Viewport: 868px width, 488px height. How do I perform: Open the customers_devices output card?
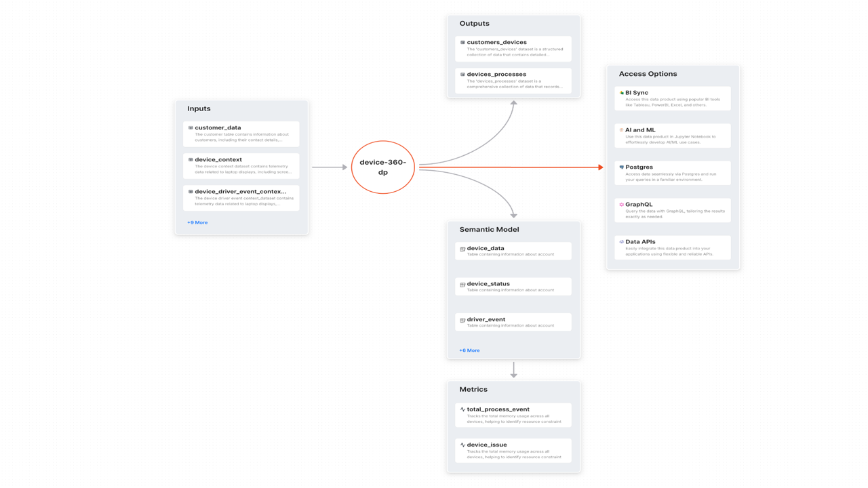point(513,49)
